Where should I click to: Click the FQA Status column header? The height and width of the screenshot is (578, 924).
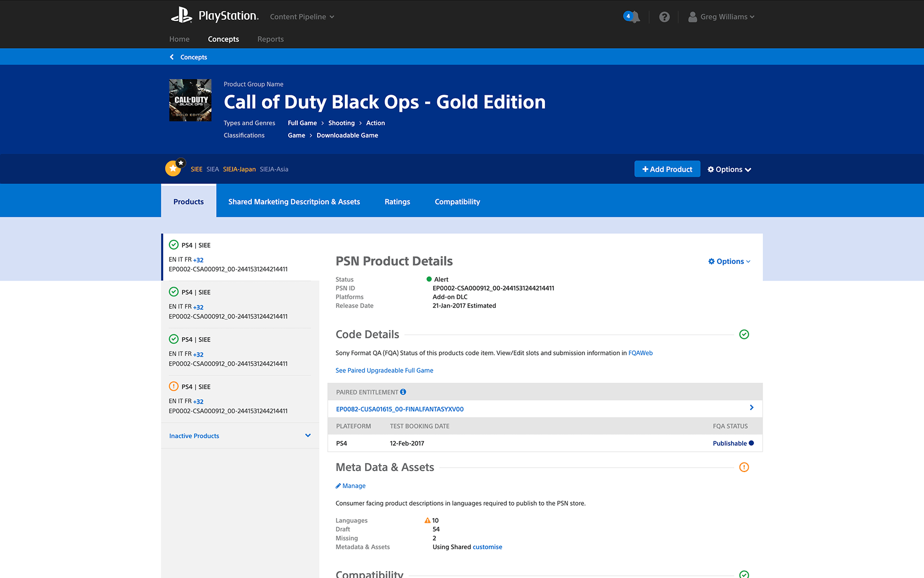[x=730, y=426]
